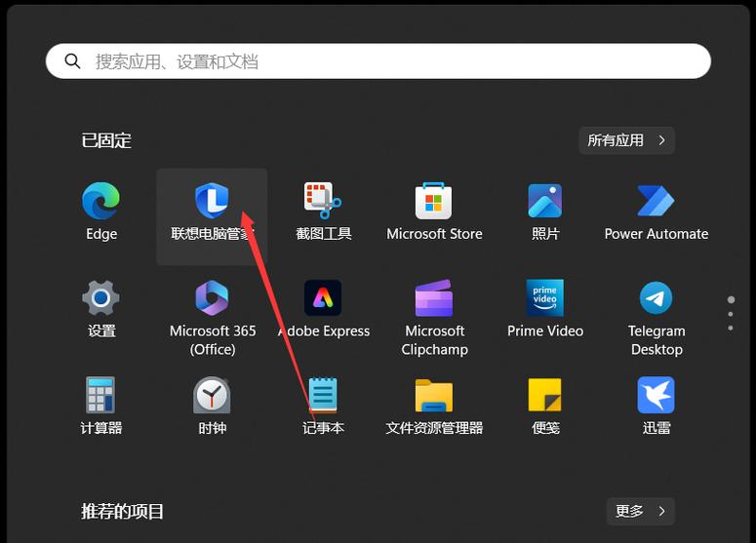756x543 pixels.
Task: Click the 已固定 section heading
Action: (x=106, y=140)
